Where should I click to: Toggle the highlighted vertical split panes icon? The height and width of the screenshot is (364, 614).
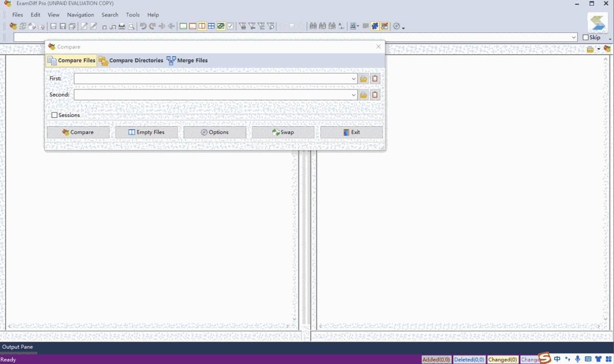(x=202, y=26)
